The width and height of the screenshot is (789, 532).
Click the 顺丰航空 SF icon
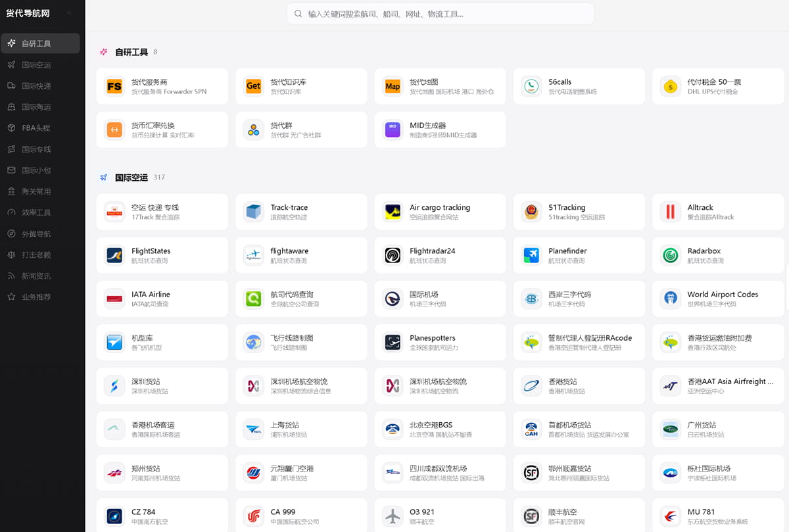pos(531,516)
